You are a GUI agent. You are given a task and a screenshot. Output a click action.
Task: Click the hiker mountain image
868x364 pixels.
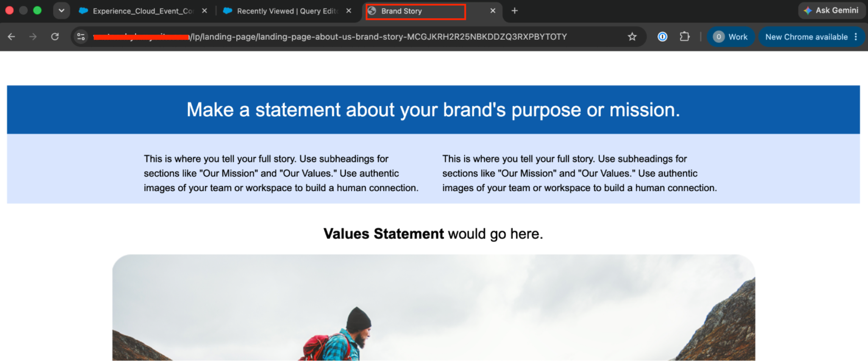point(434,308)
